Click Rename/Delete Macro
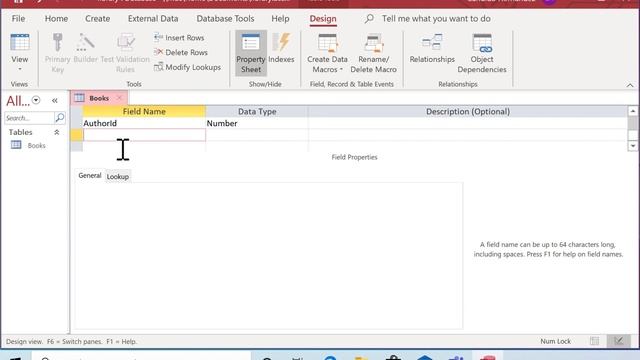 (x=373, y=53)
